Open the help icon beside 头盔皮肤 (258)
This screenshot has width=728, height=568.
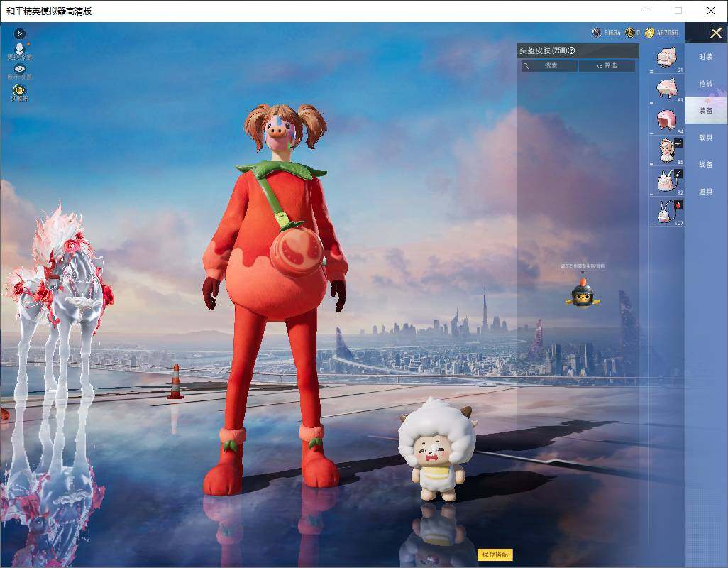571,50
